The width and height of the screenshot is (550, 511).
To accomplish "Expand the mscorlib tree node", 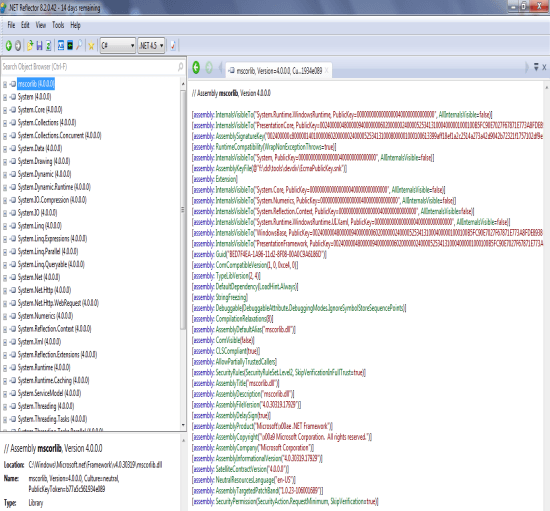I will [x=5, y=84].
